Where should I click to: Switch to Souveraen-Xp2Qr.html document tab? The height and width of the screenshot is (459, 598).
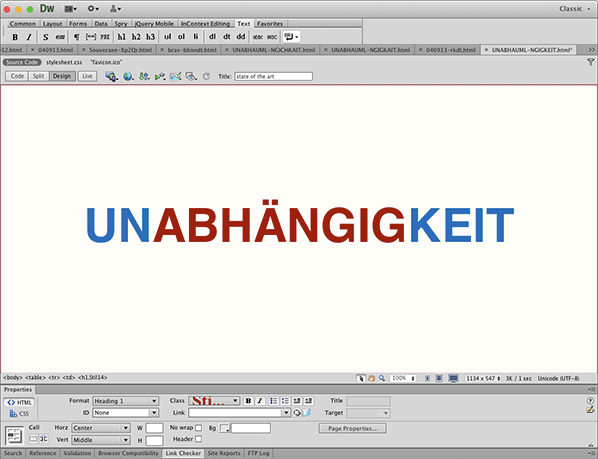[117, 50]
